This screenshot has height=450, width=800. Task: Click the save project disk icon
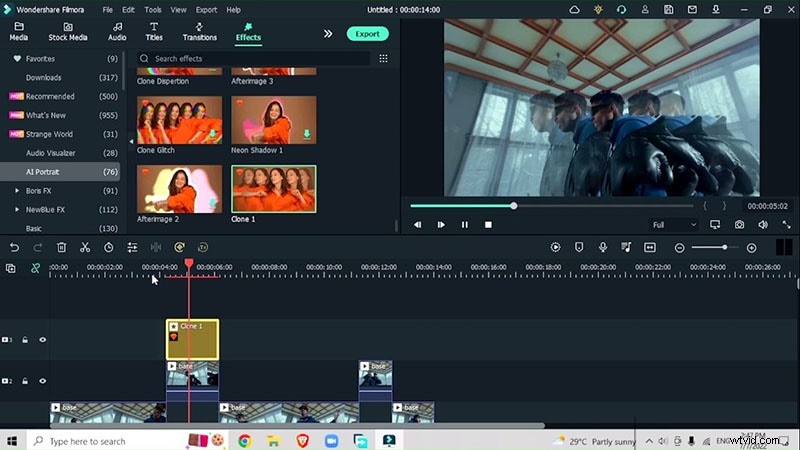pos(668,10)
